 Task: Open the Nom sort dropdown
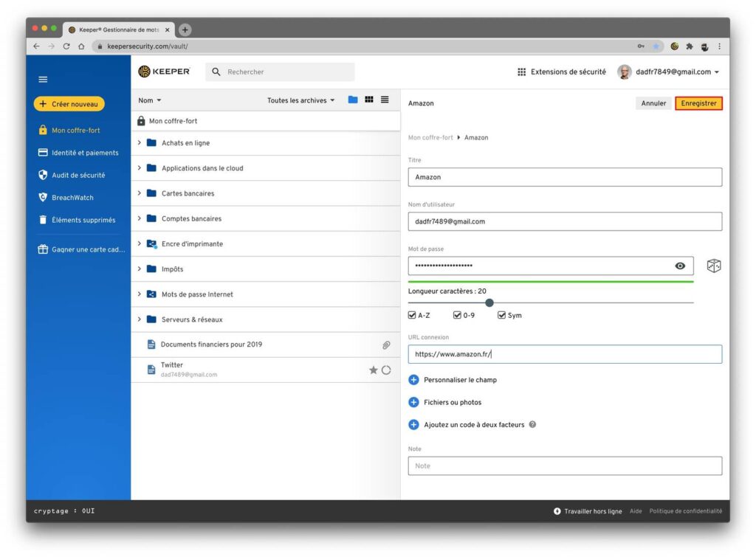coord(150,100)
